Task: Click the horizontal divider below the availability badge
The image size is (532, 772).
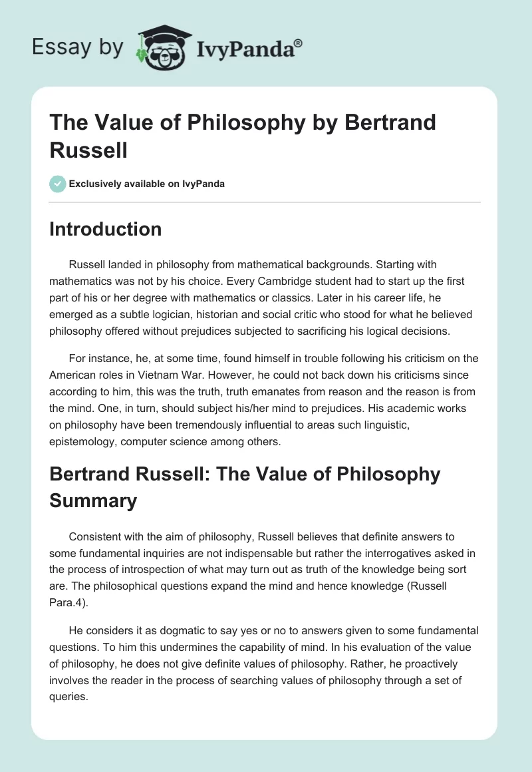Action: [265, 202]
